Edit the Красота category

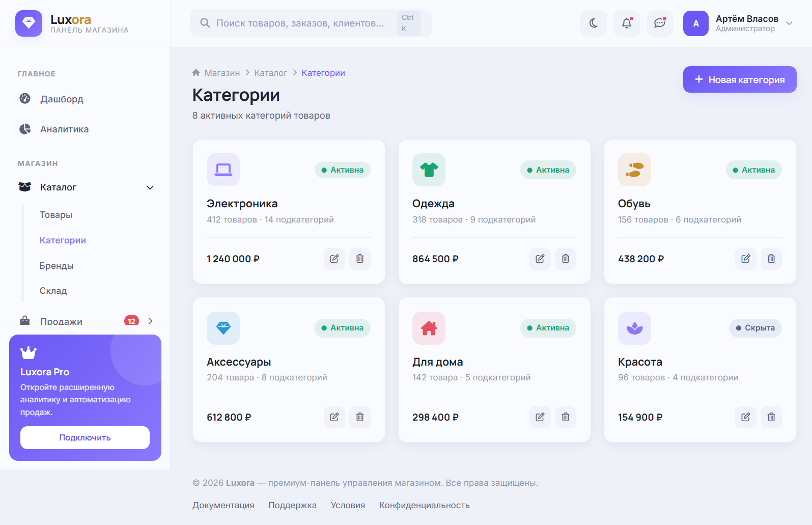746,417
